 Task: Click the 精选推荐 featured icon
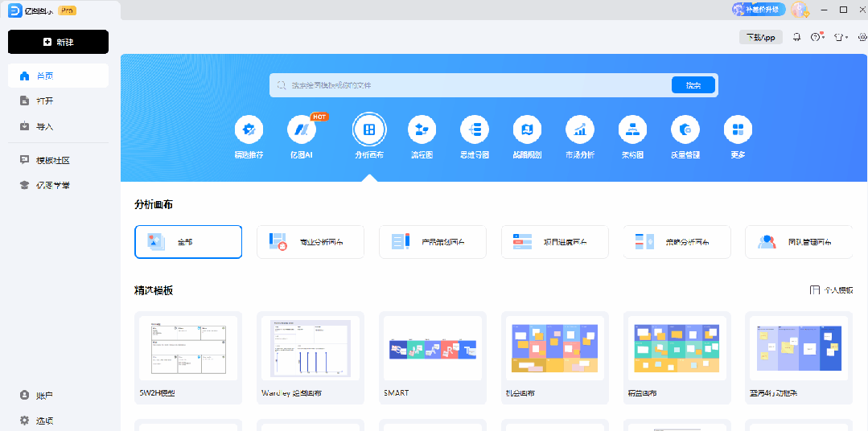(x=249, y=129)
